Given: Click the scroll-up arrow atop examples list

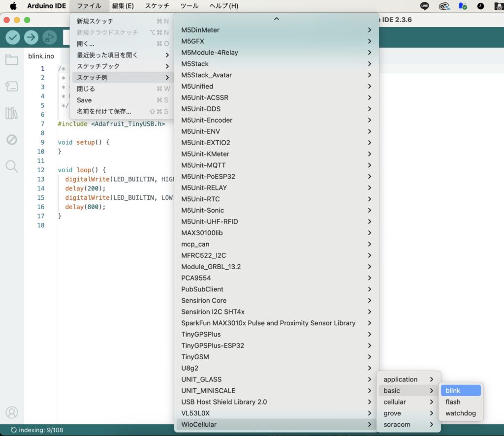Looking at the screenshot, I should [277, 19].
